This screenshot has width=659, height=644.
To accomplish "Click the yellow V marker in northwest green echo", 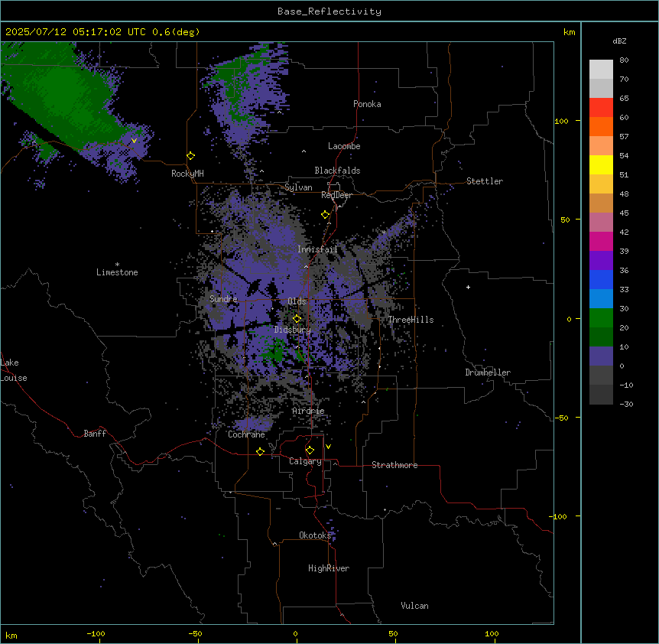I will pyautogui.click(x=134, y=141).
